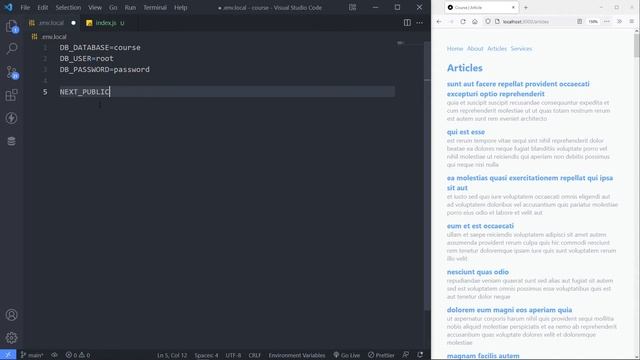Click the eye watch icon in status bar
The height and width of the screenshot is (360, 640).
point(54,355)
